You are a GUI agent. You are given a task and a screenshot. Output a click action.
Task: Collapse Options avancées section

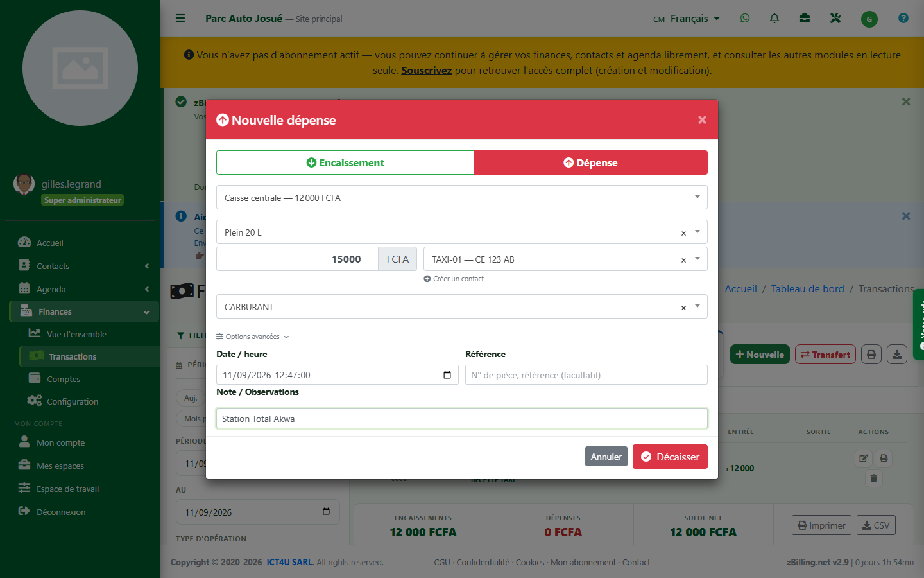point(253,337)
